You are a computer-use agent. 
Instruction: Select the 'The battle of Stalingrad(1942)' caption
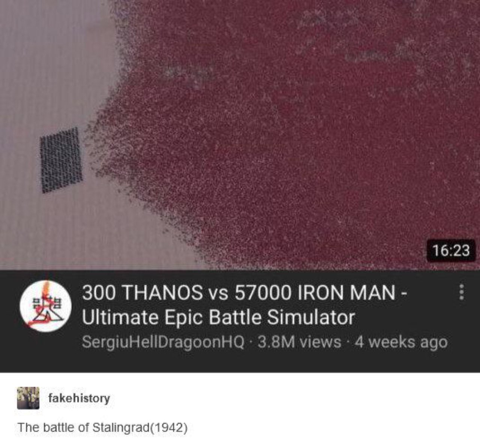(102, 427)
